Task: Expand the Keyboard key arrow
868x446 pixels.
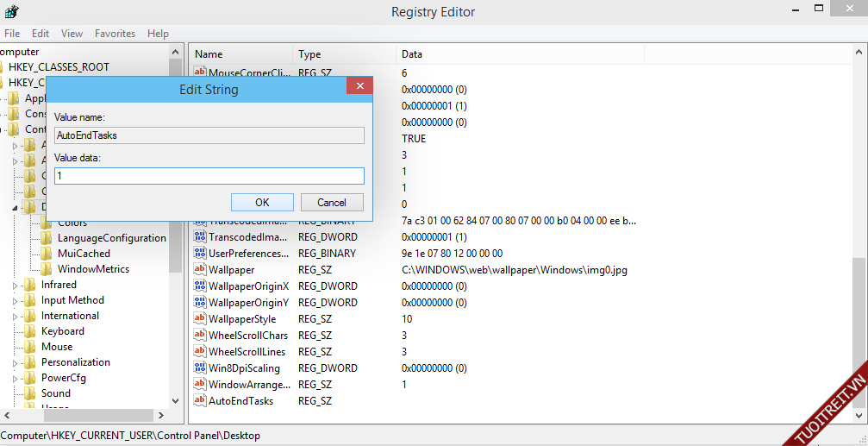Action: pos(15,332)
